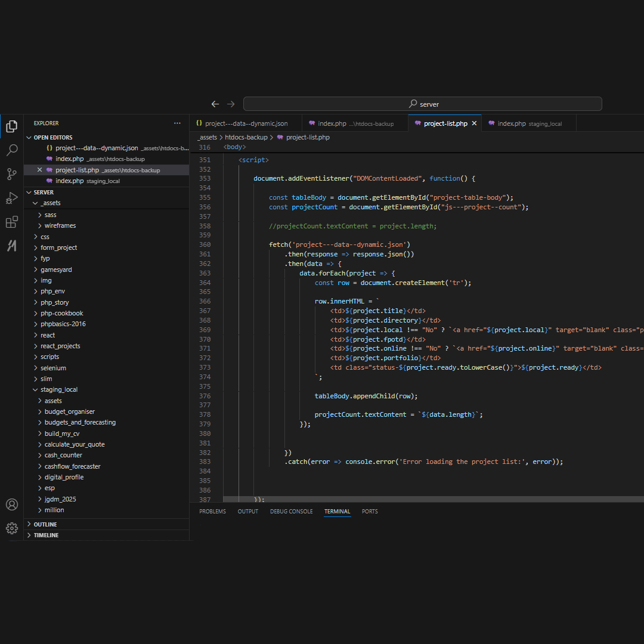Screen dimensions: 644x644
Task: Expand the css folder
Action: tap(36, 237)
